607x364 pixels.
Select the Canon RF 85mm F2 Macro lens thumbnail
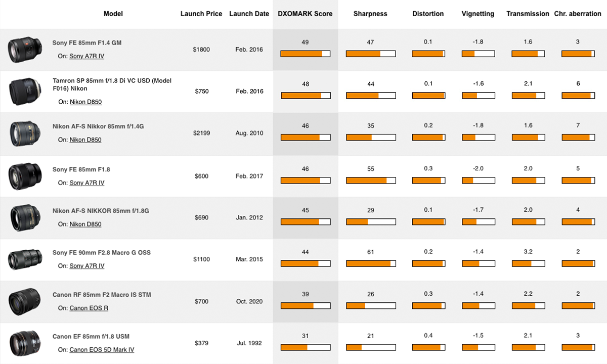[21, 302]
